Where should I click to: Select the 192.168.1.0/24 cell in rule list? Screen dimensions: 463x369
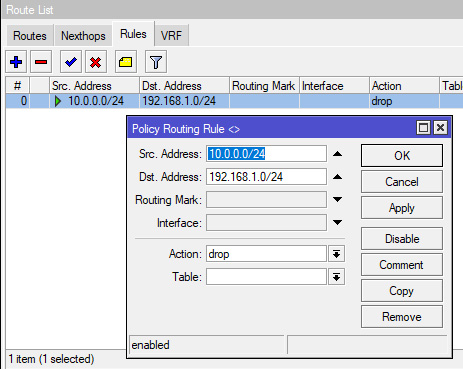[184, 101]
